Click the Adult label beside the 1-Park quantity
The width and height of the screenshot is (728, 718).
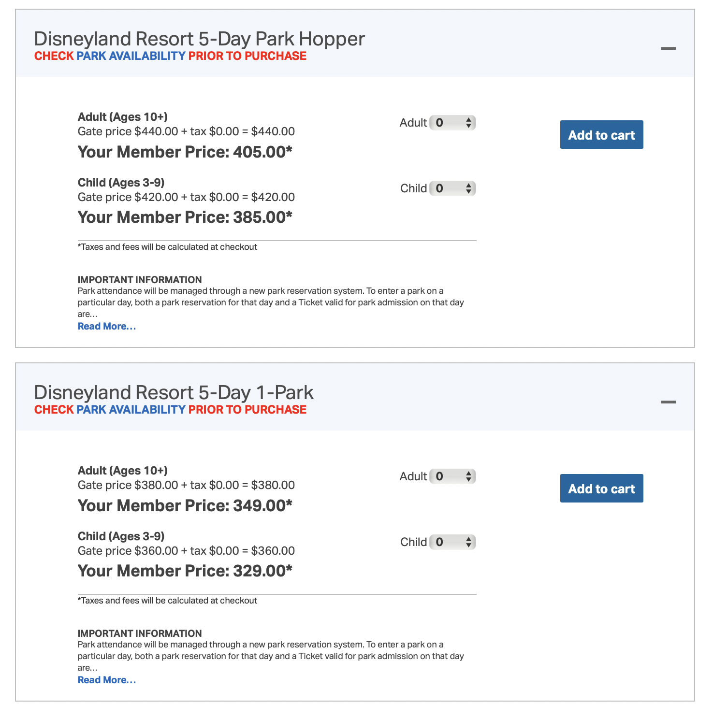413,476
